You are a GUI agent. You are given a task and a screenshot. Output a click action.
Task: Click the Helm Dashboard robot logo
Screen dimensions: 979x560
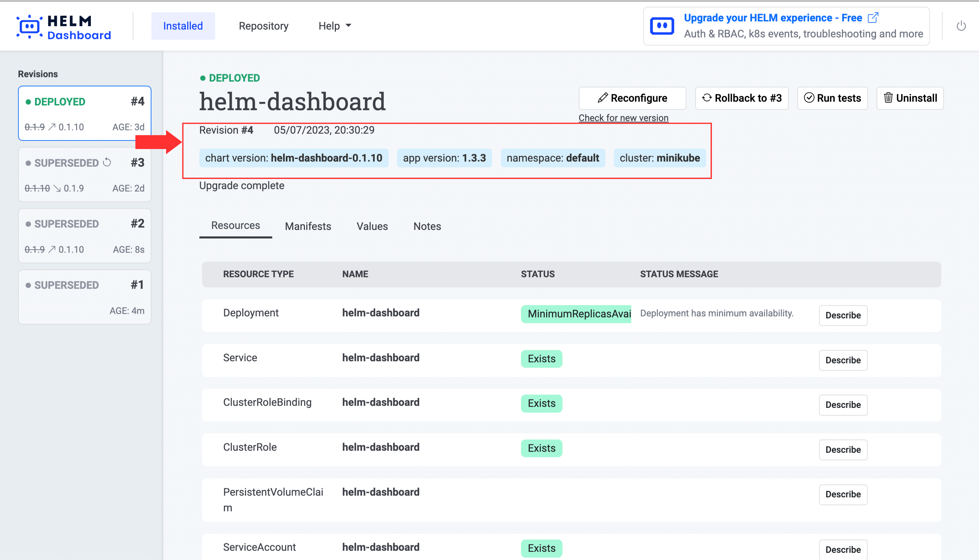[x=29, y=27]
